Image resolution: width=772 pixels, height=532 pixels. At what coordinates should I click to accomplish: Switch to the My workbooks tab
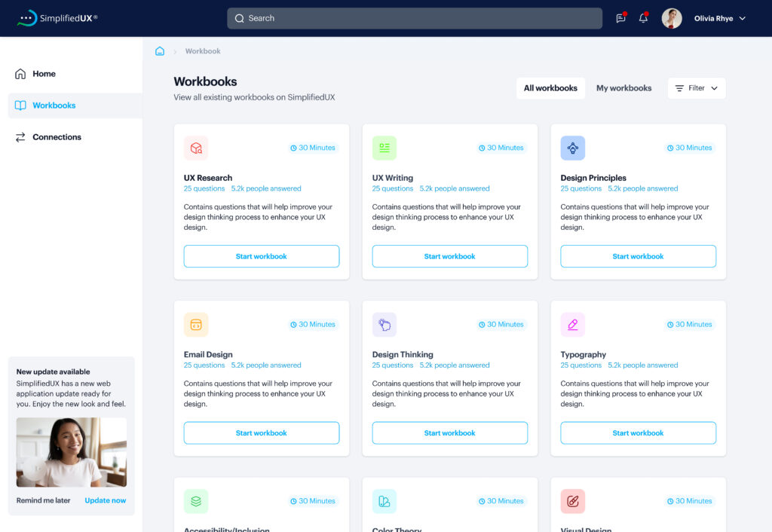coord(623,88)
